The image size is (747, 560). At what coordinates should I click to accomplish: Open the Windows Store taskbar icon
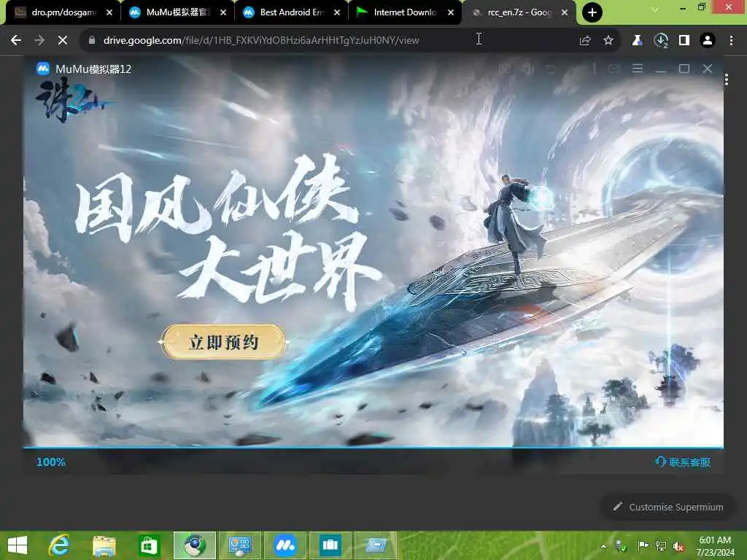click(x=149, y=545)
